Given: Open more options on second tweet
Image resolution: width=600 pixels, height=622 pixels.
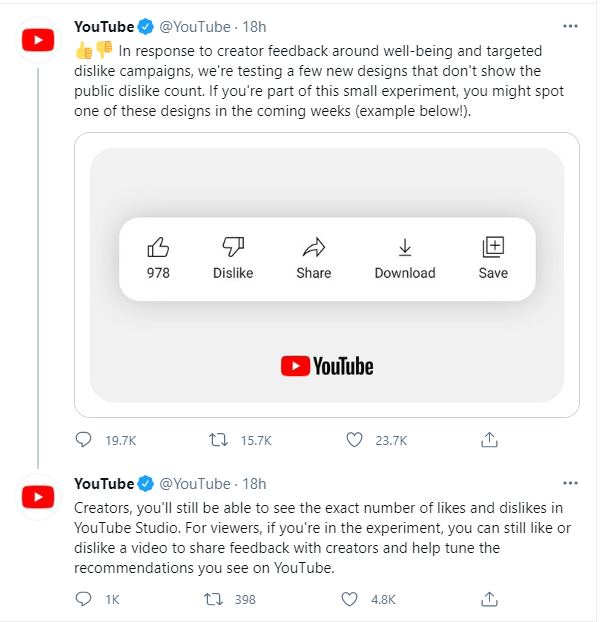Looking at the screenshot, I should click(x=570, y=483).
